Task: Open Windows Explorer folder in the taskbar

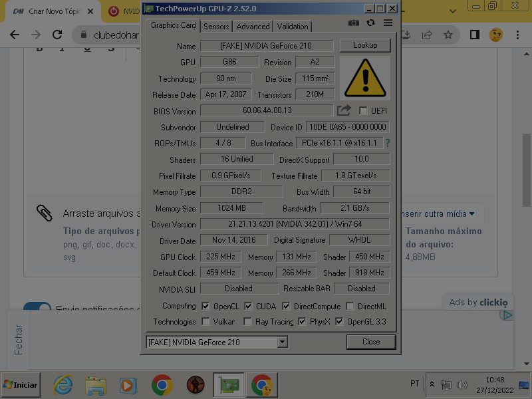Action: (x=96, y=385)
